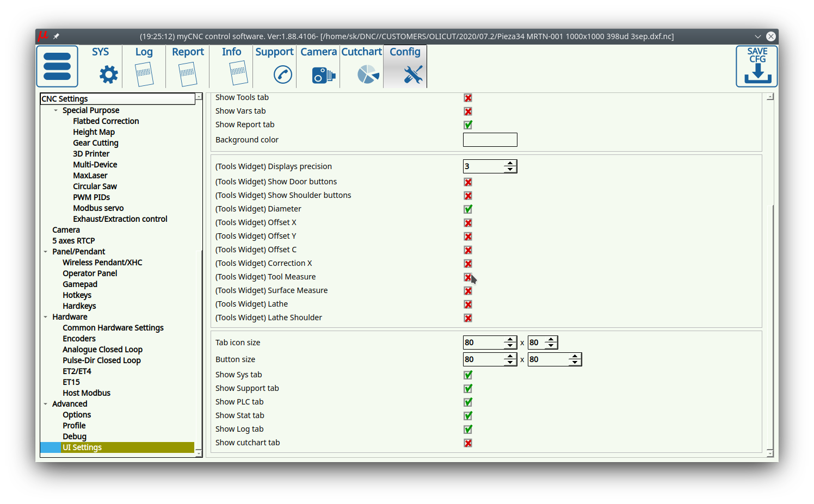Open the Hotkeys settings entry
This screenshot has height=504, width=814.
[x=77, y=295]
